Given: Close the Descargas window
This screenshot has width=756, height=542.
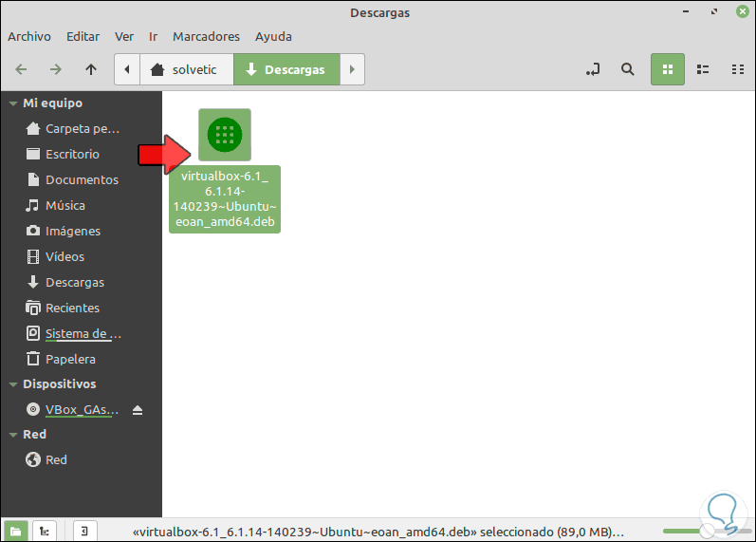Looking at the screenshot, I should 743,11.
